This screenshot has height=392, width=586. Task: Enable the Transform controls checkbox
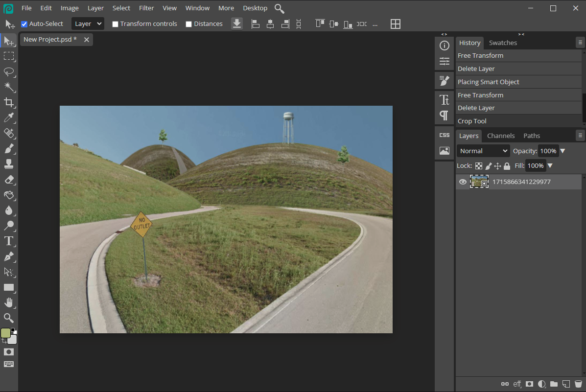(116, 24)
